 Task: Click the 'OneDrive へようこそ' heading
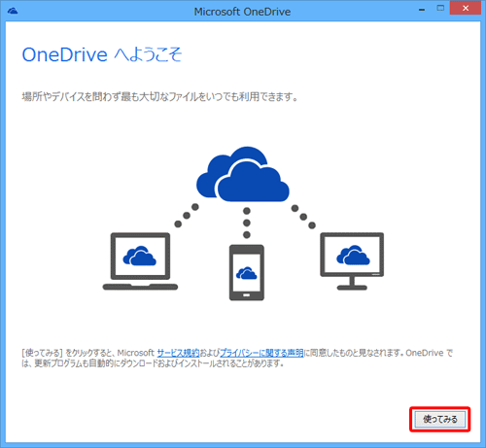[102, 54]
